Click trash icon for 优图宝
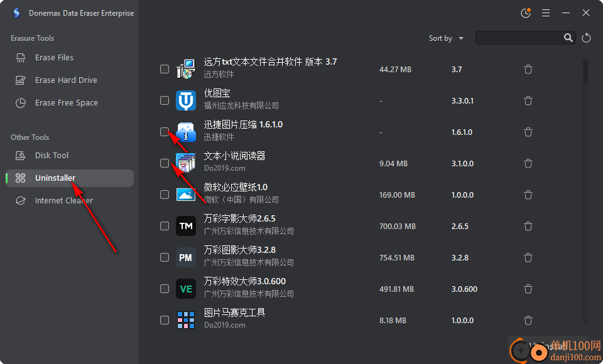Screen dimensions: 603x364 click(x=528, y=100)
